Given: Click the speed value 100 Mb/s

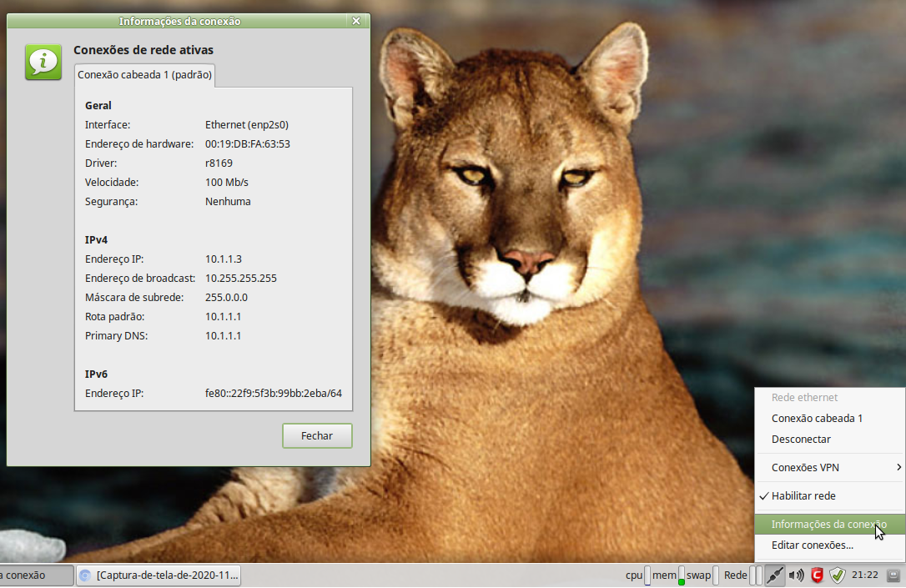Looking at the screenshot, I should coord(227,183).
